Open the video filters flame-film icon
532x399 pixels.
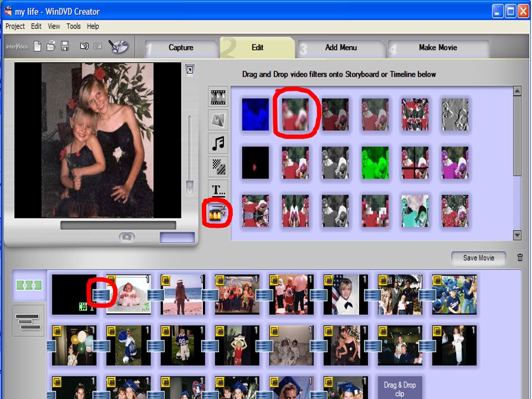coord(217,214)
